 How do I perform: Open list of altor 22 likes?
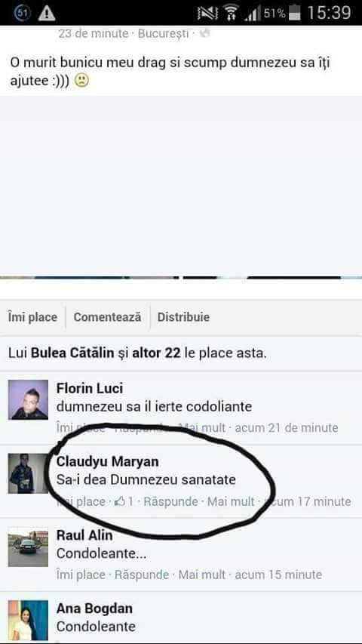click(x=156, y=353)
